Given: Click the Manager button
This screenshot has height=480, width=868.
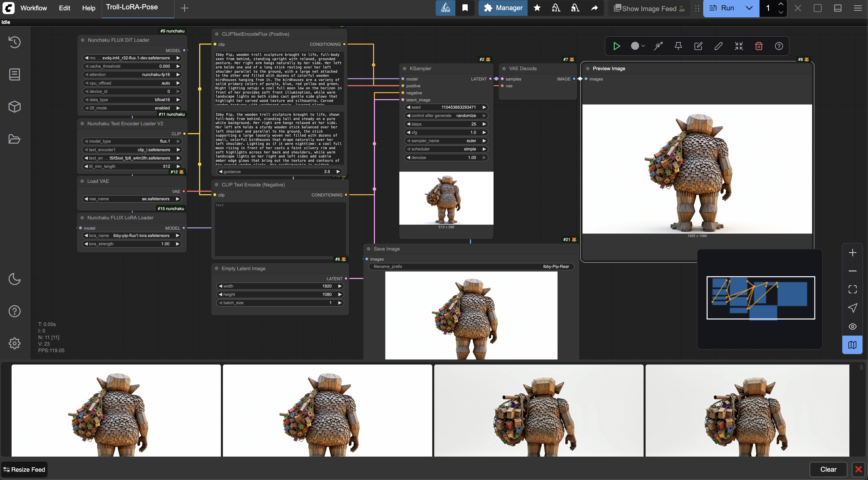Looking at the screenshot, I should click(x=503, y=8).
